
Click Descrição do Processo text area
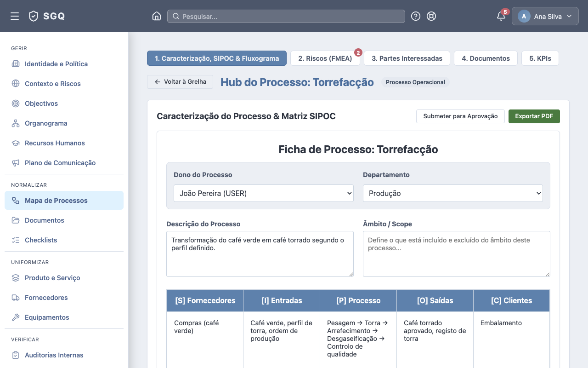[260, 254]
